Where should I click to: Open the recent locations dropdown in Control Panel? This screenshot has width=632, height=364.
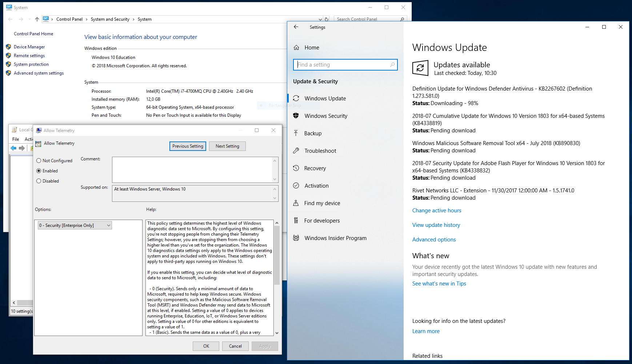tap(29, 19)
